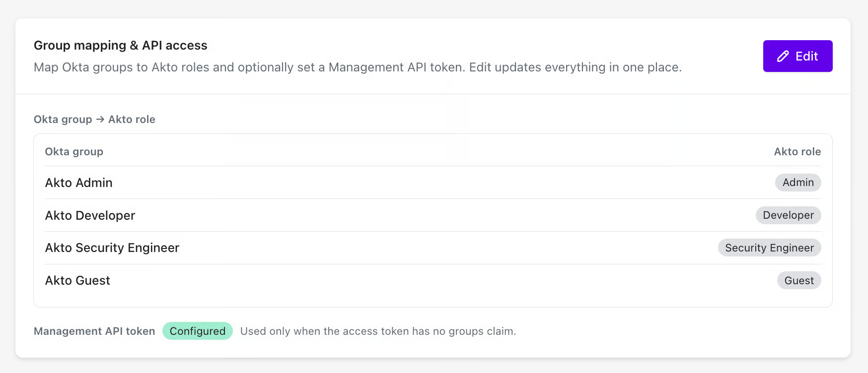Click the Akto role column header

(x=797, y=152)
